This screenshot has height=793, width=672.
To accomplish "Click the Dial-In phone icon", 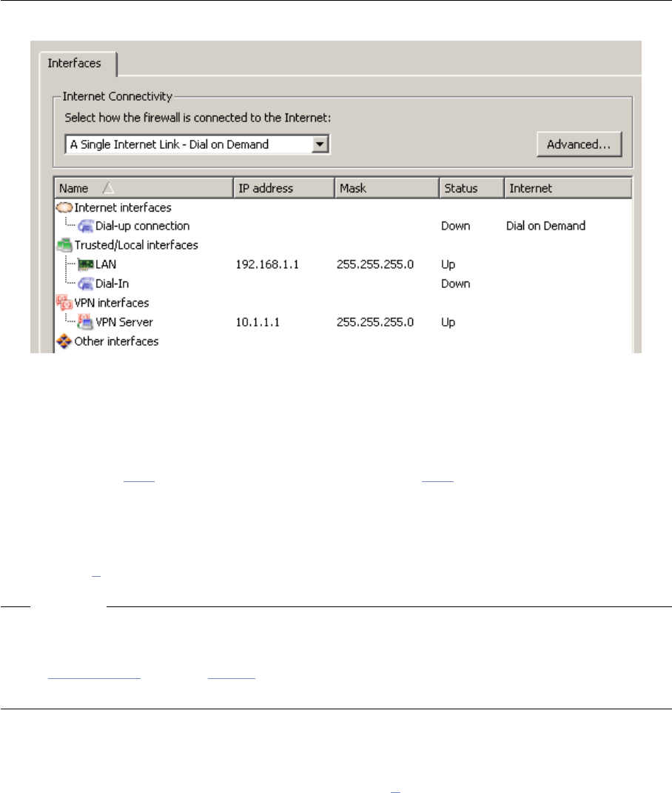I will point(85,284).
